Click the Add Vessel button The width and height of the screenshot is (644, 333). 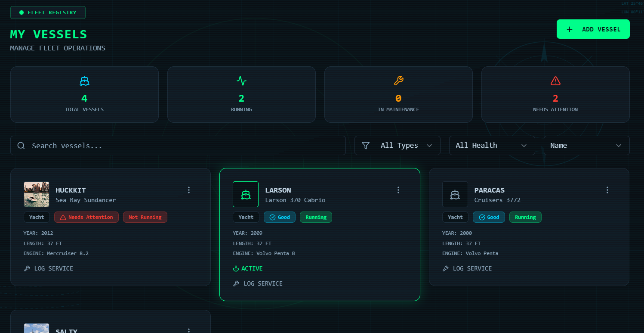(x=593, y=29)
